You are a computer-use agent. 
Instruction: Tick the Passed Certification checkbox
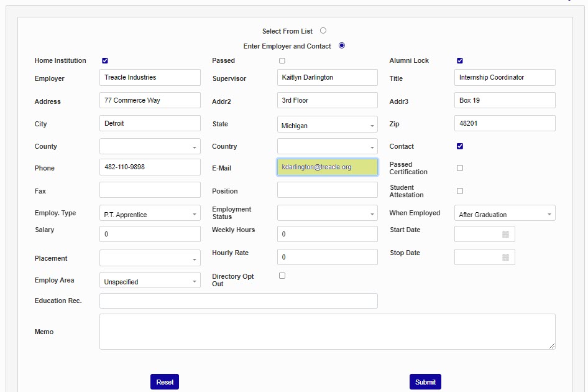460,168
